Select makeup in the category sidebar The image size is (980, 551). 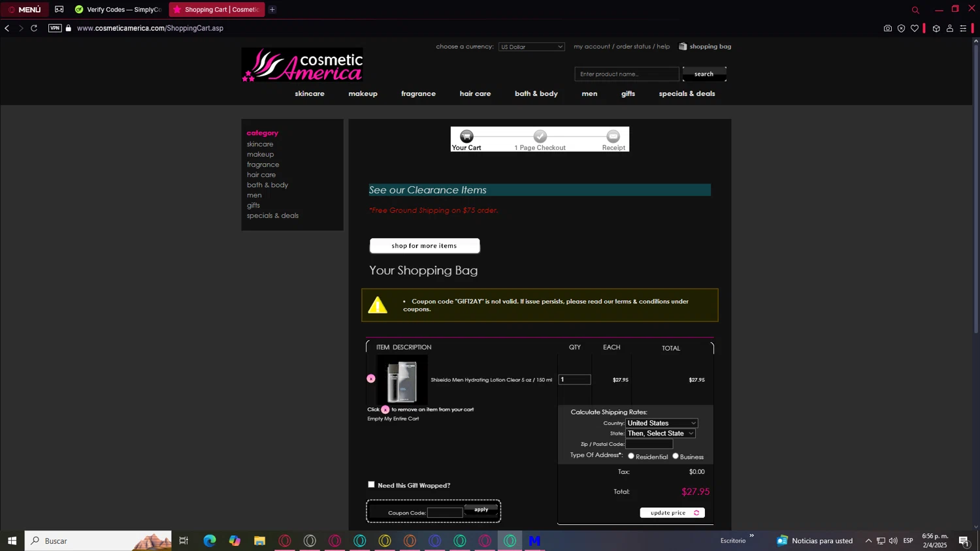click(x=260, y=154)
